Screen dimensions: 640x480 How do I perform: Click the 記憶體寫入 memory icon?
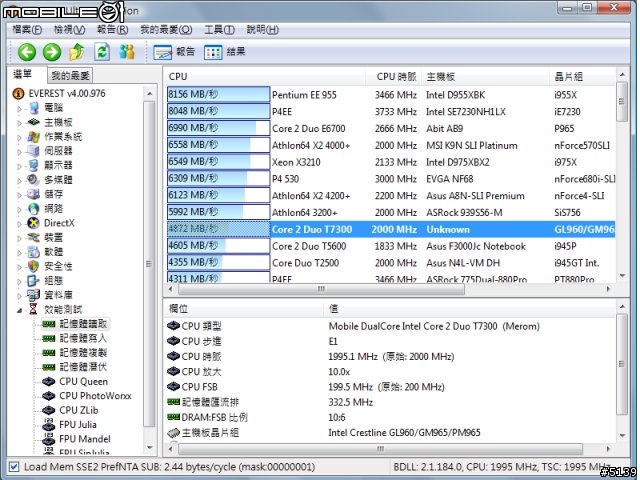pos(49,338)
